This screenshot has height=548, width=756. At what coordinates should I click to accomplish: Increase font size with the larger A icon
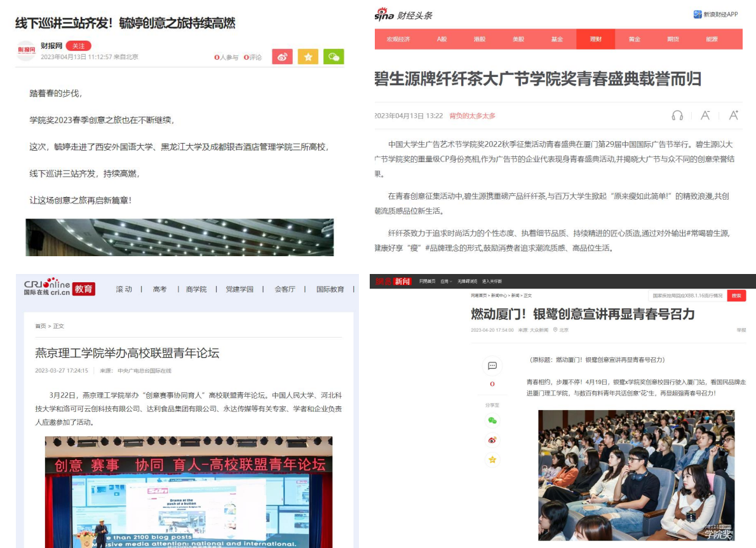coord(733,115)
